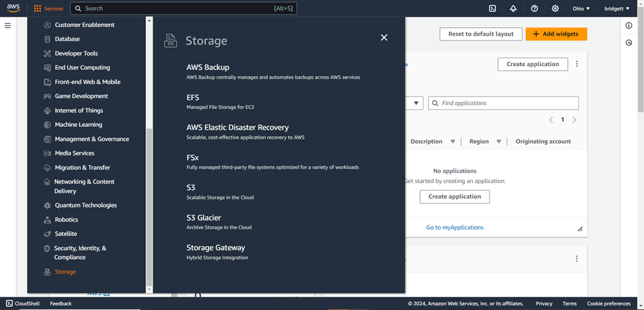Click the Developer Tools category icon
Image resolution: width=644 pixels, height=310 pixels.
click(48, 54)
